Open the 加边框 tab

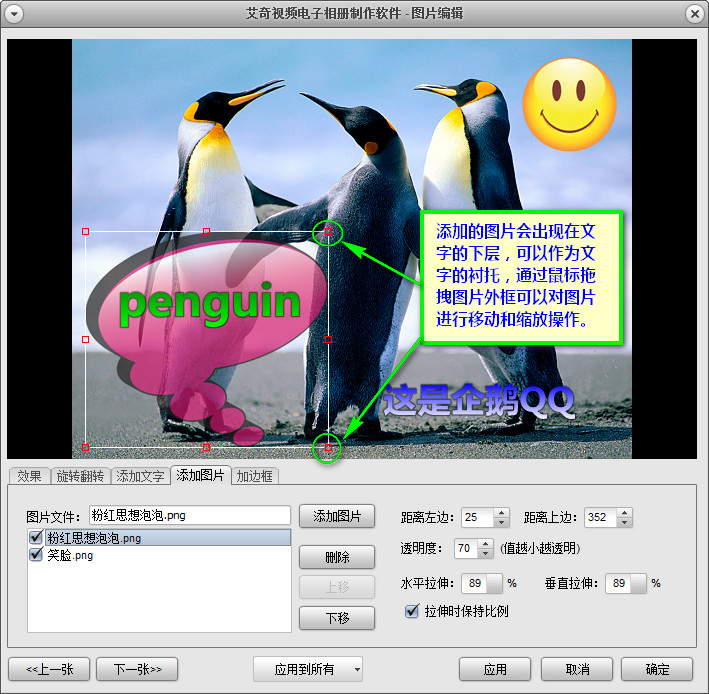(x=255, y=476)
